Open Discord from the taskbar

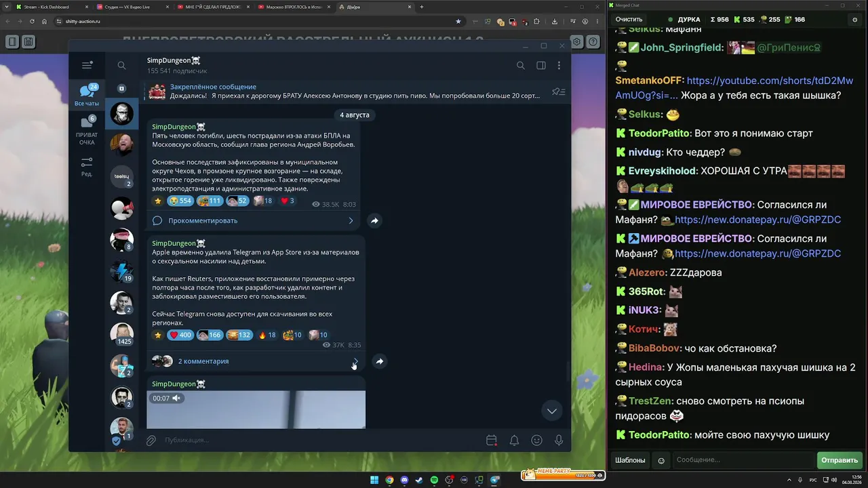pos(404,480)
